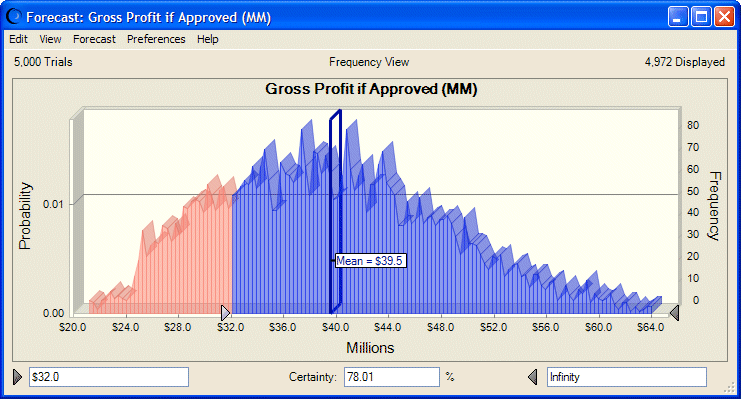This screenshot has width=741, height=399.
Task: Click the Infinity upper bound field
Action: 627,377
